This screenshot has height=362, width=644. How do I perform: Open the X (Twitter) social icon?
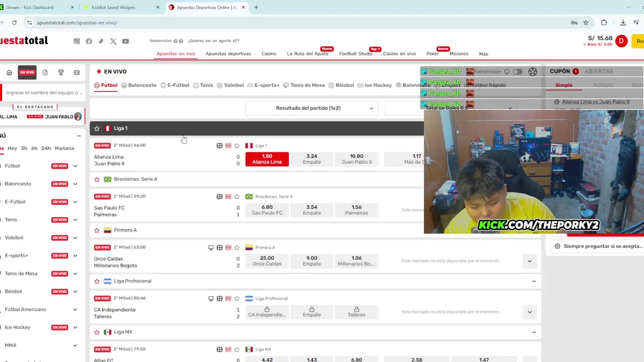click(x=113, y=41)
